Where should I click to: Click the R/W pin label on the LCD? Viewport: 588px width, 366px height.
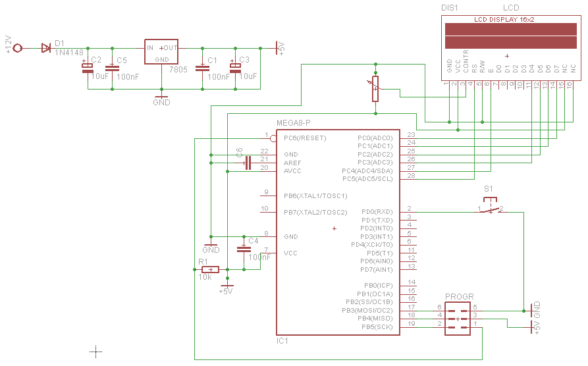tap(482, 66)
